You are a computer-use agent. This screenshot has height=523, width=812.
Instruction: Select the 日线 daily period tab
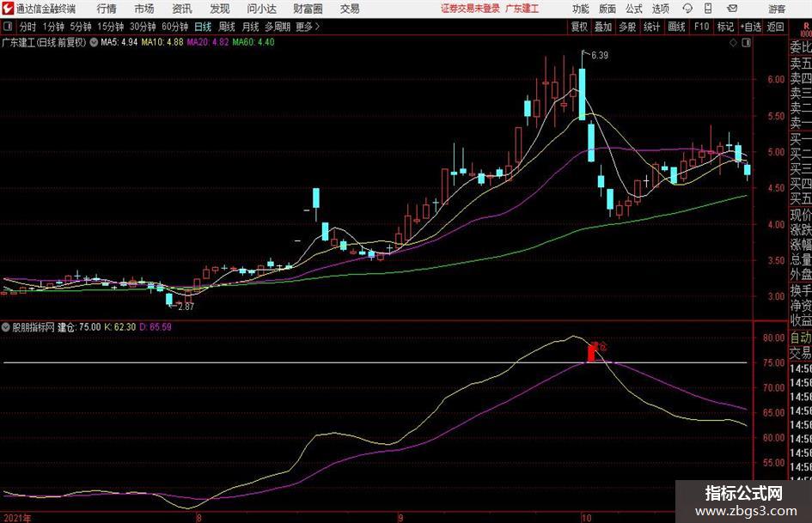click(203, 27)
